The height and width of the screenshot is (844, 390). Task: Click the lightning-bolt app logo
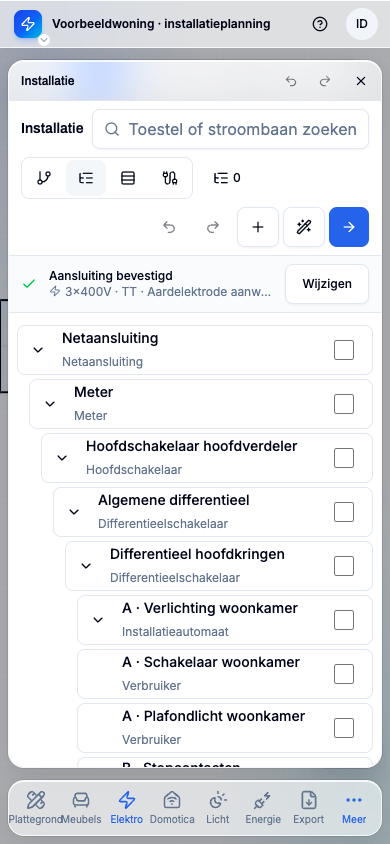28,24
